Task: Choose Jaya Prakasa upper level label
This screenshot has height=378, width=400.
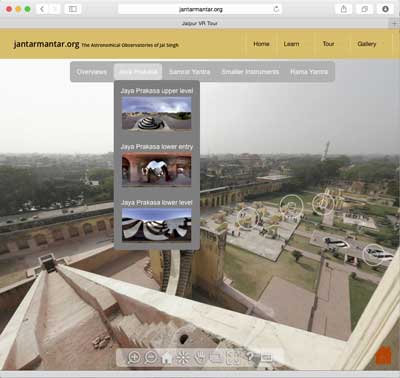Action: pos(157,91)
